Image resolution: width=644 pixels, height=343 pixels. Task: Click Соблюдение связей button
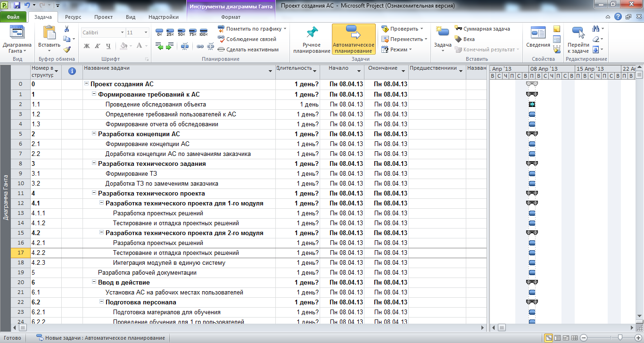(x=247, y=39)
